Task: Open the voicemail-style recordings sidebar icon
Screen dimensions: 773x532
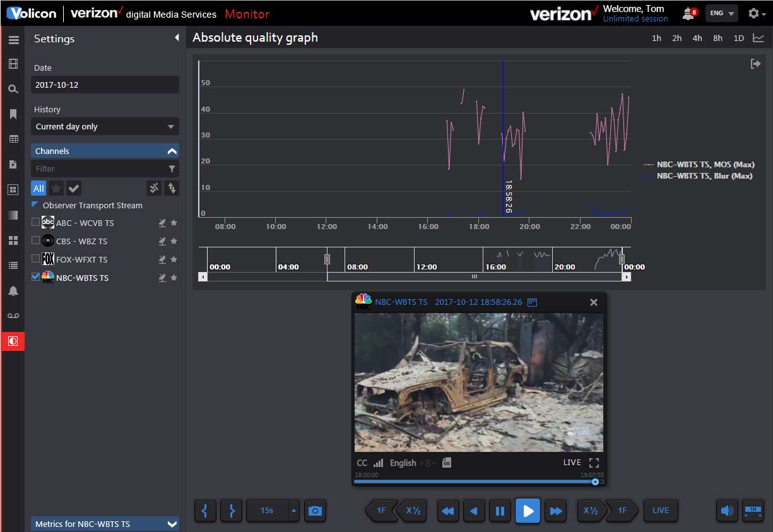Action: point(13,316)
